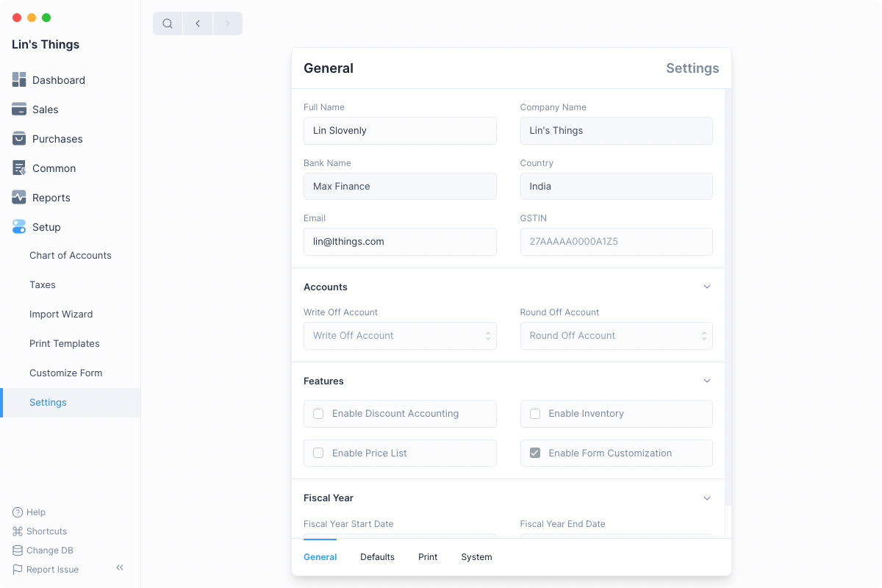Click the Common section icon

(x=19, y=168)
